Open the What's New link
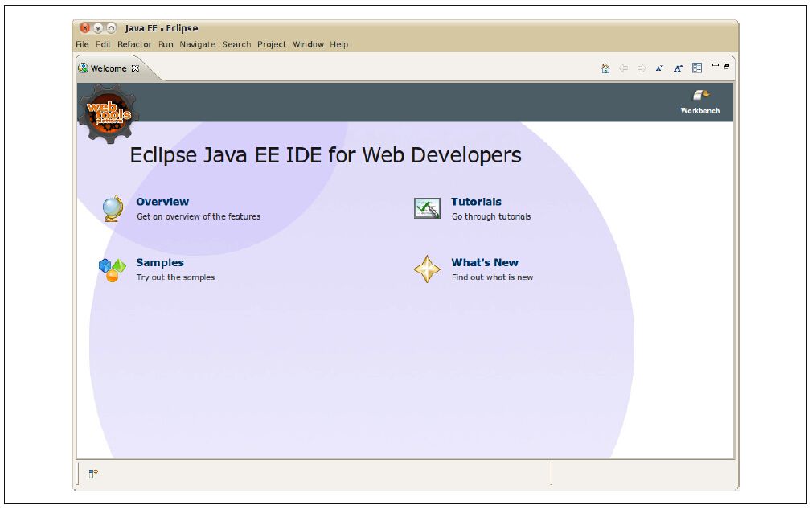This screenshot has height=509, width=812. pos(485,262)
